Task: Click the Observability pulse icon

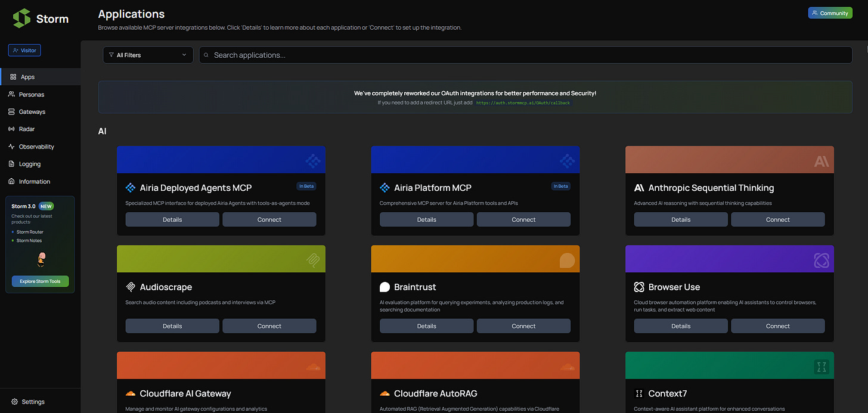Action: click(12, 147)
